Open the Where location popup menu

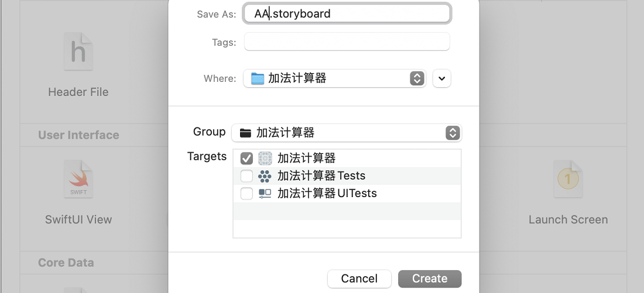point(417,78)
